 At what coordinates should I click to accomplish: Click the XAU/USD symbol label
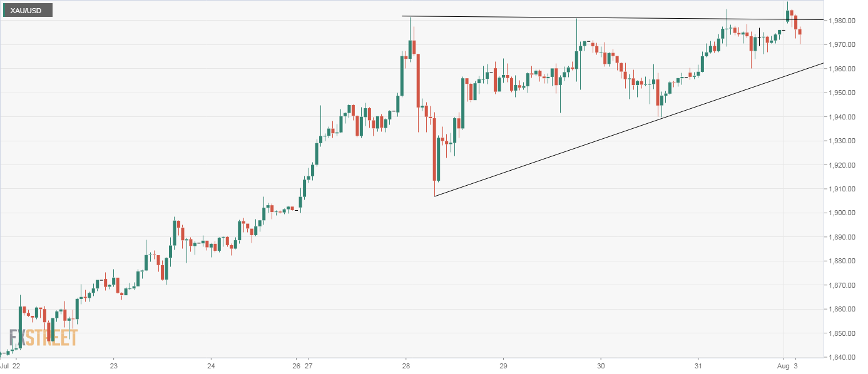click(26, 11)
